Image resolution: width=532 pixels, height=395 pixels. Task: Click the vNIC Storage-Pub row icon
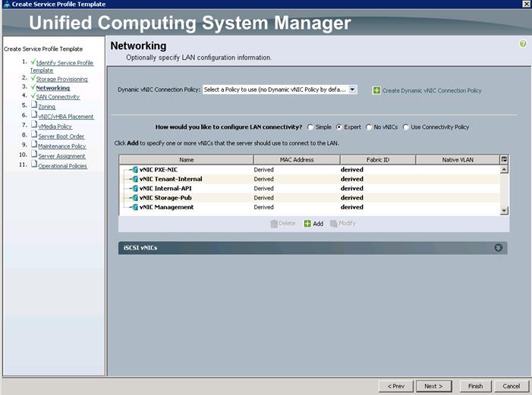pyautogui.click(x=134, y=198)
